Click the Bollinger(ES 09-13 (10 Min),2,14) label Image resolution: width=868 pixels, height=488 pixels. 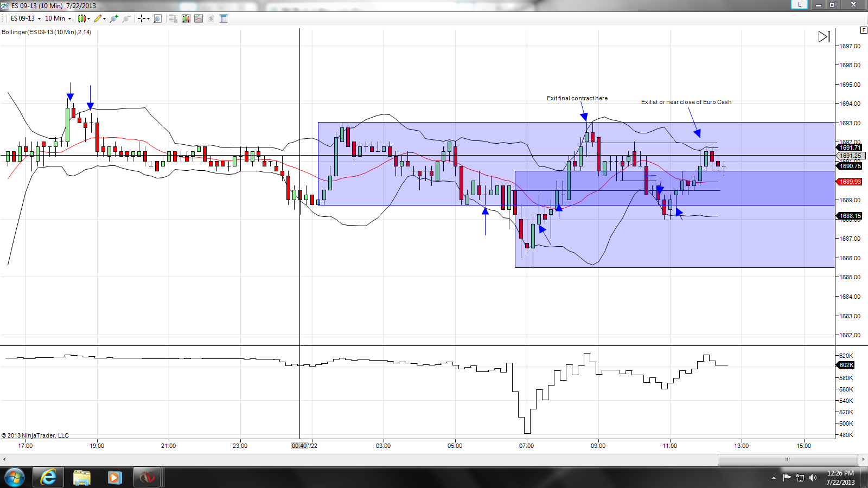point(47,32)
